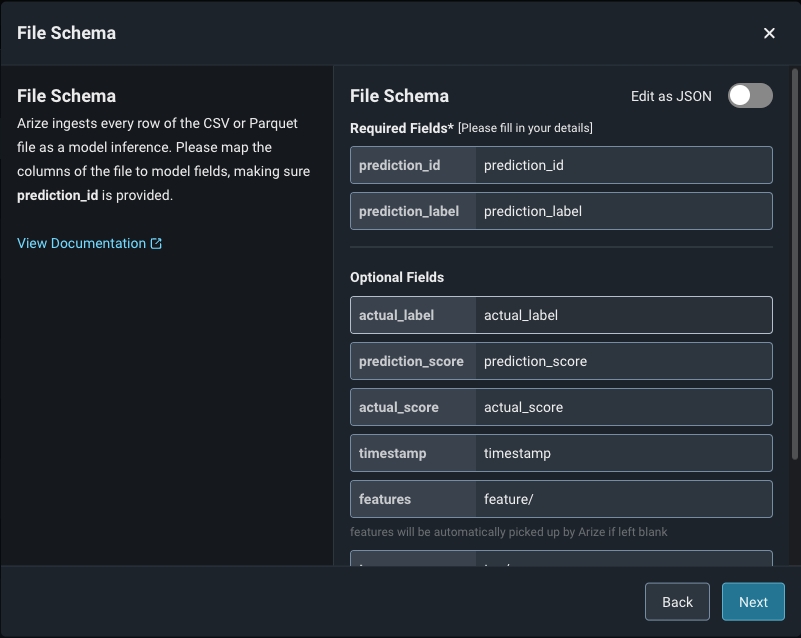Image resolution: width=801 pixels, height=638 pixels.
Task: Close the File Schema dialog
Action: coord(769,33)
